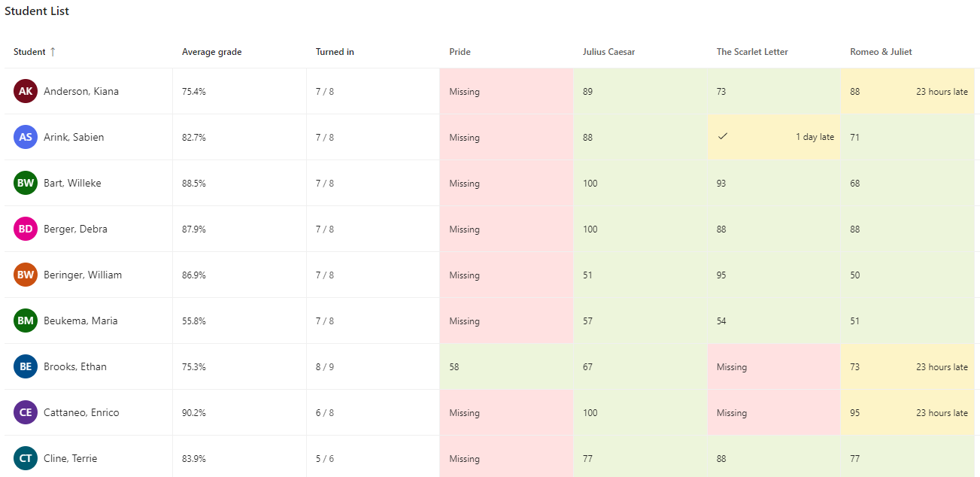Click the vertical scrollbar on the right
980x477 pixels.
pyautogui.click(x=975, y=226)
